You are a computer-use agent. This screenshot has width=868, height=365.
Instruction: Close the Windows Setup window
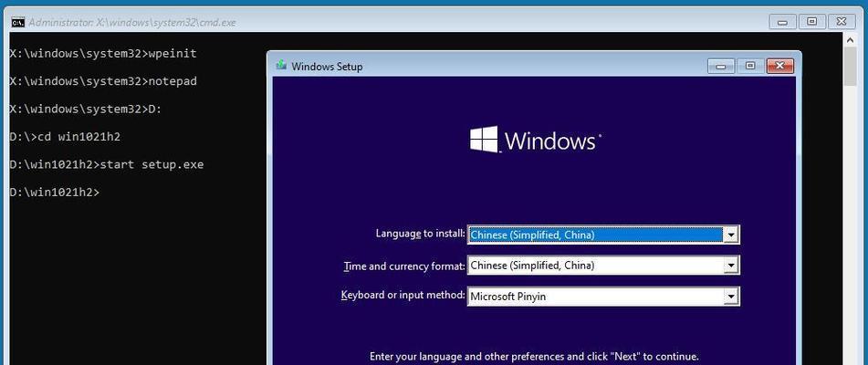[x=780, y=66]
